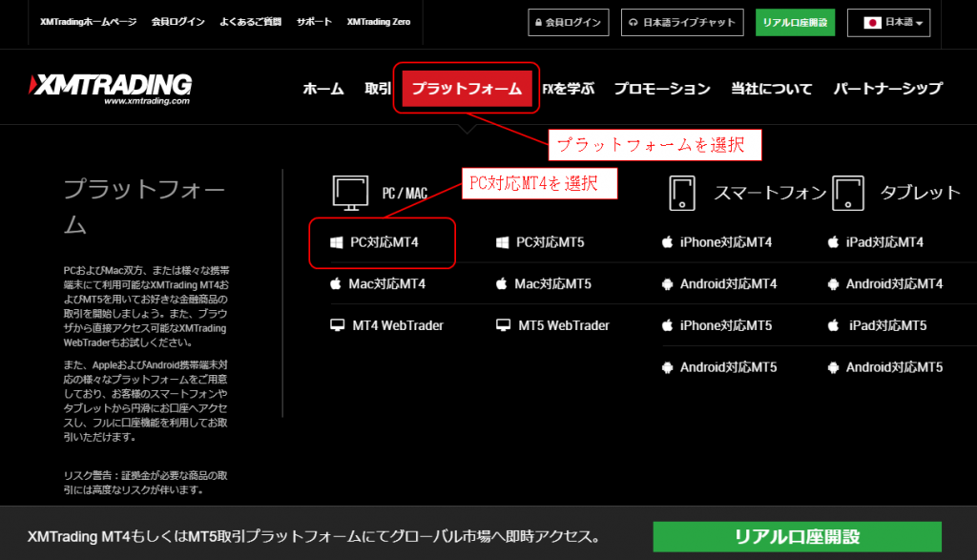Open the よくあるご質問 link
This screenshot has width=977, height=560.
coord(251,22)
